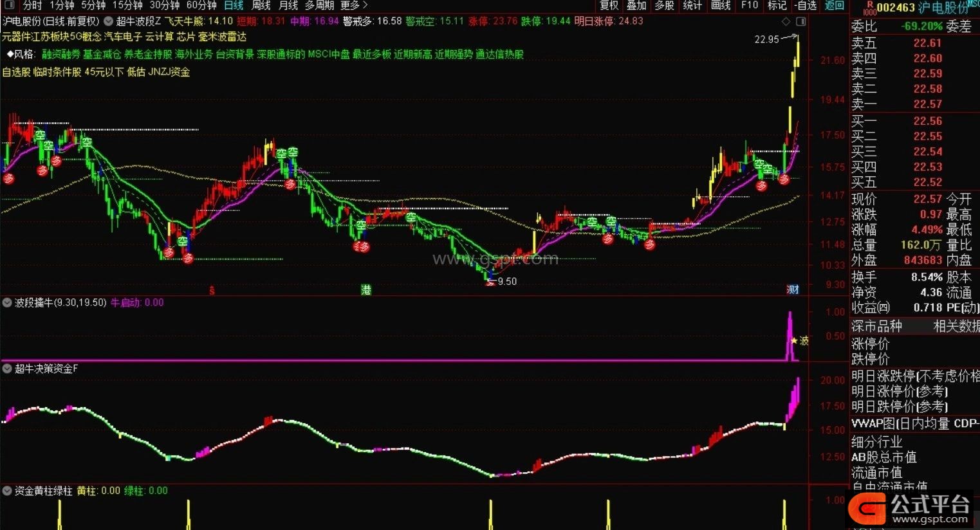Toggle the side panel icon beside the diamond
The width and height of the screenshot is (980, 530).
click(x=802, y=21)
